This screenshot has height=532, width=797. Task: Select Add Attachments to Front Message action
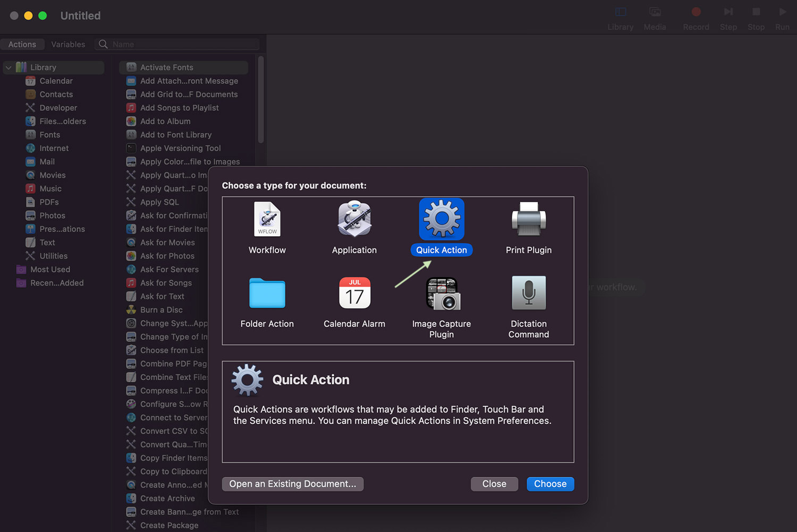point(184,81)
